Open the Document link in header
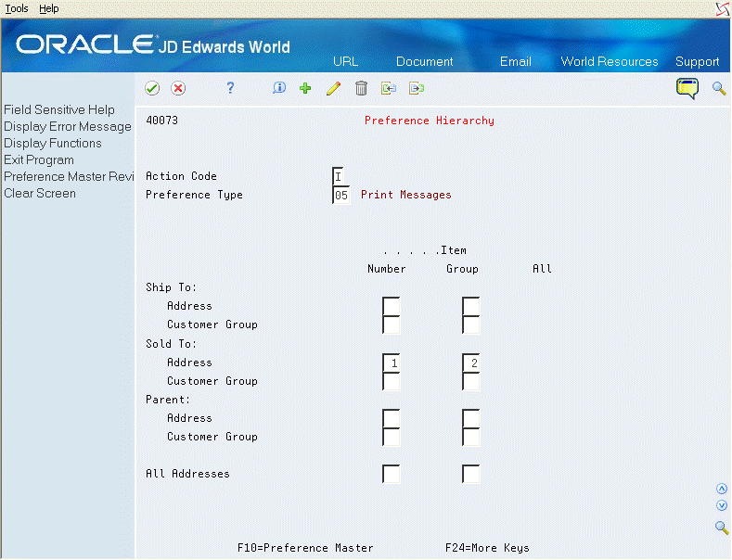This screenshot has width=732, height=560. (x=424, y=61)
